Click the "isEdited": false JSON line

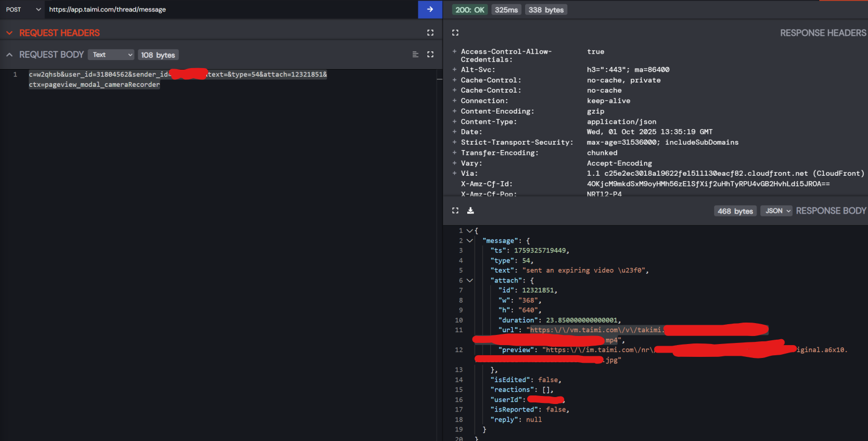tap(526, 380)
